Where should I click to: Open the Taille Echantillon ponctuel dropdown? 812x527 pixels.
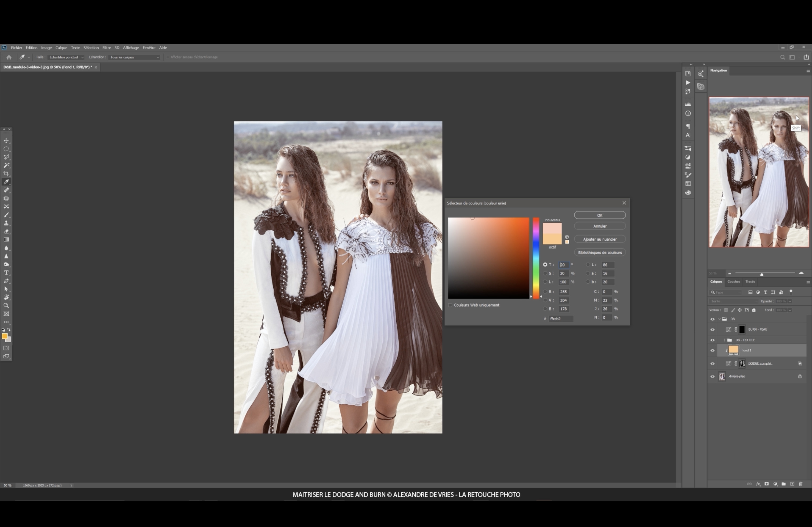tap(66, 57)
